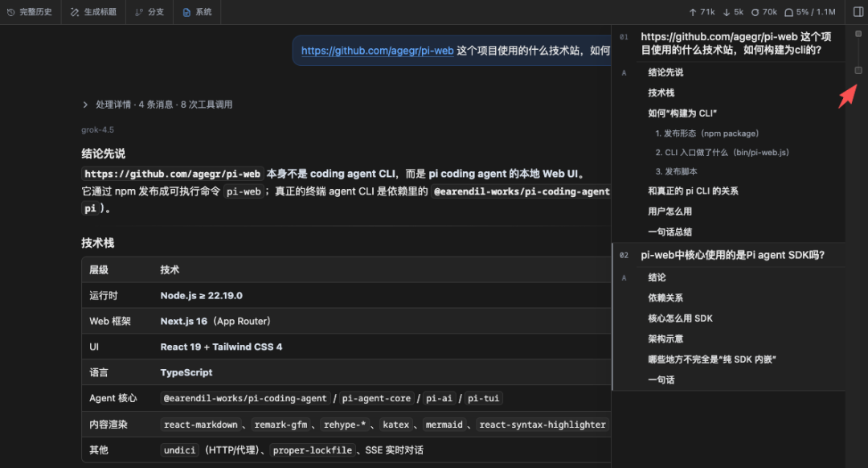Open the 完整历史 full history view
This screenshot has height=468, width=868.
pos(30,11)
